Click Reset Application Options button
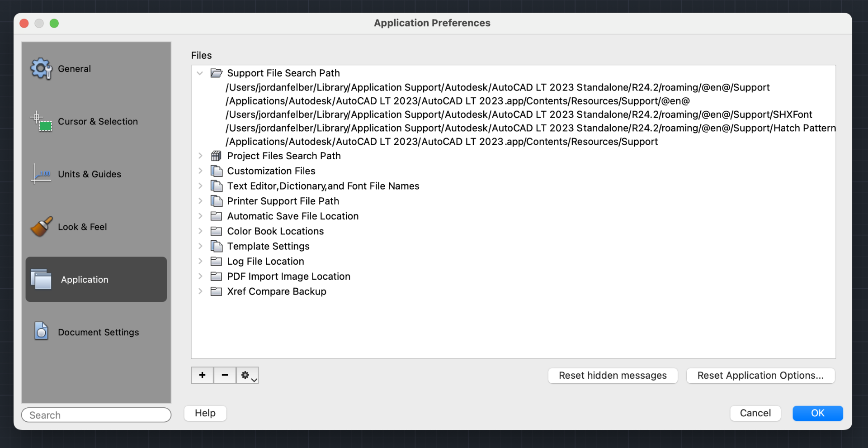The width and height of the screenshot is (868, 448). pos(760,375)
